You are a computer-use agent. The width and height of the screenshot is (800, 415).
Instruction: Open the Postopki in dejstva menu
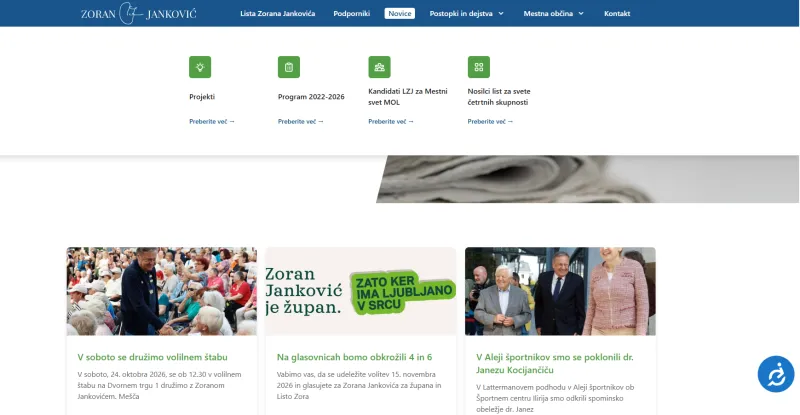[461, 14]
